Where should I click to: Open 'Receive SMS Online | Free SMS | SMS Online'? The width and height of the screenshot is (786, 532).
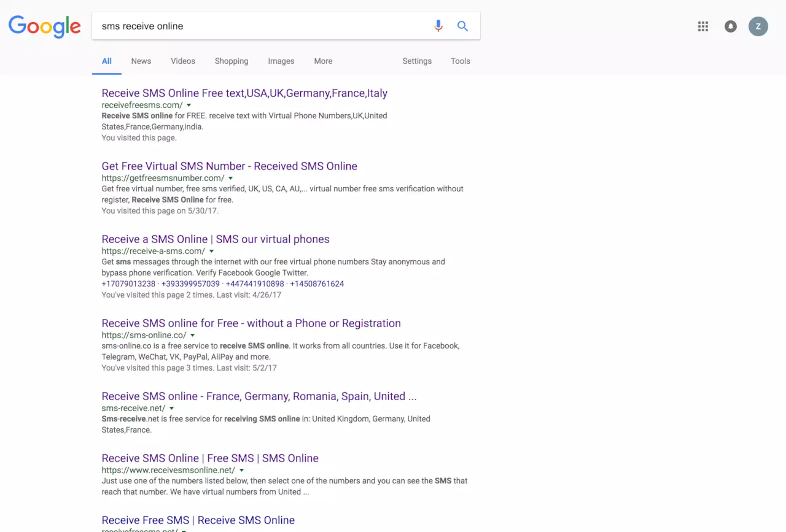(x=210, y=458)
